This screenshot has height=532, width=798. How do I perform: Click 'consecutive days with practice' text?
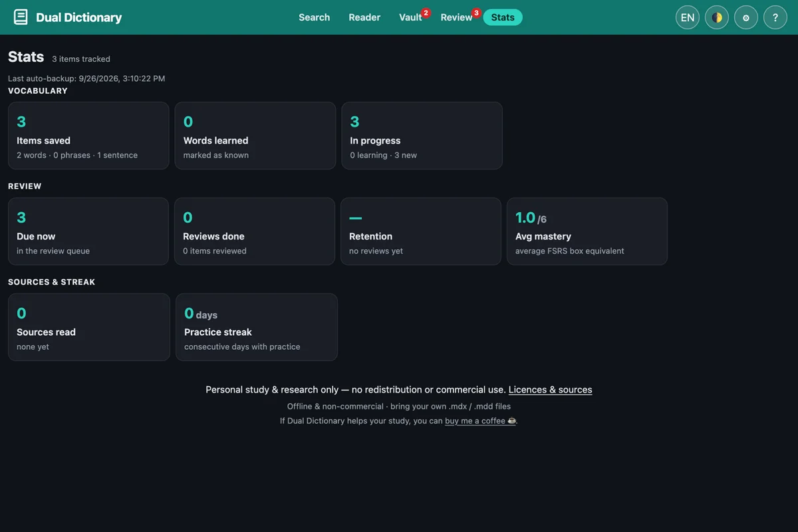coord(242,346)
